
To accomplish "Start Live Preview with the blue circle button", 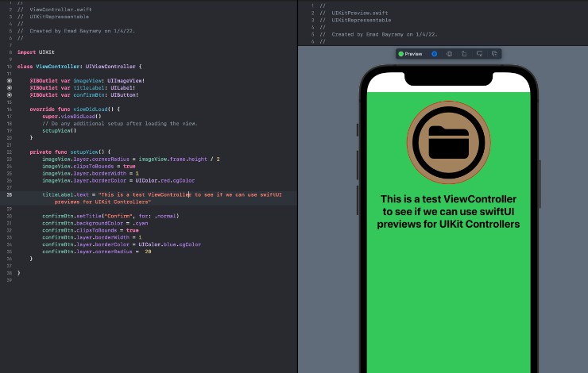I will click(435, 54).
